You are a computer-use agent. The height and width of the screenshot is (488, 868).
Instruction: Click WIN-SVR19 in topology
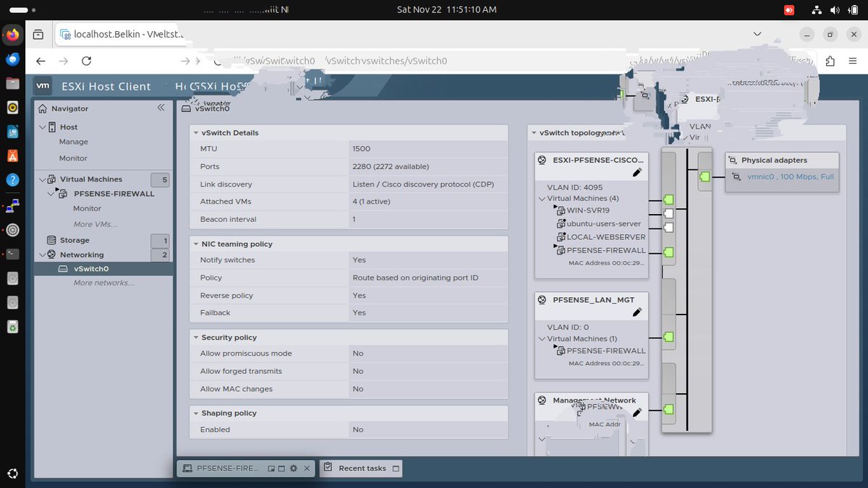tap(588, 210)
